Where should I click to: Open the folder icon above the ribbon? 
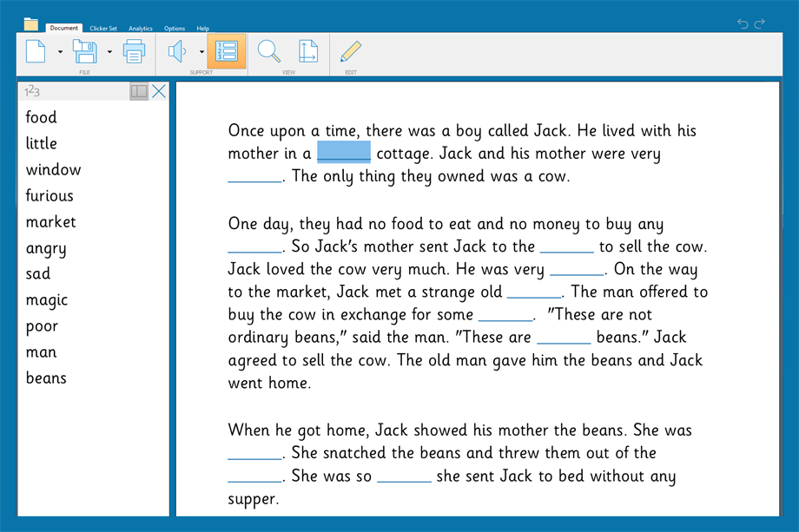31,23
